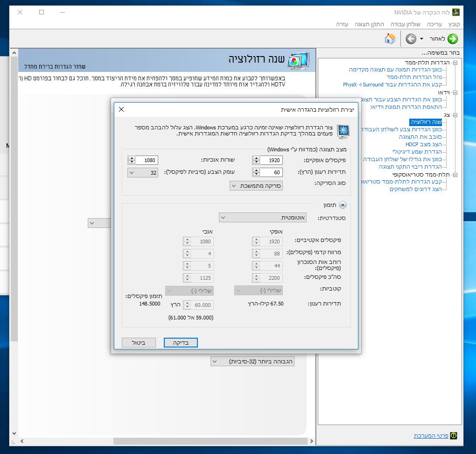This screenshot has width=476, height=454.
Task: Select Surround and PhysX configuration item
Action: (392, 85)
